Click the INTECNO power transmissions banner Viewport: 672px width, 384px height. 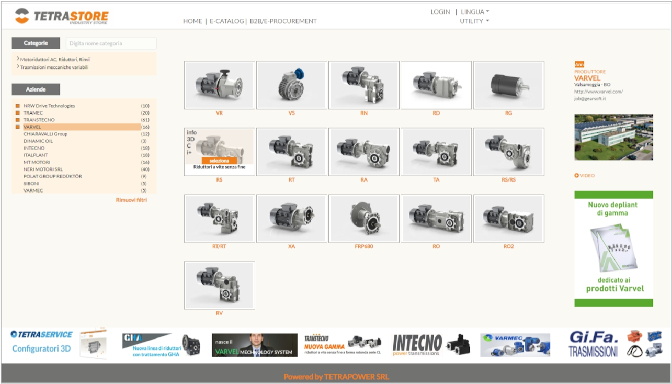431,345
